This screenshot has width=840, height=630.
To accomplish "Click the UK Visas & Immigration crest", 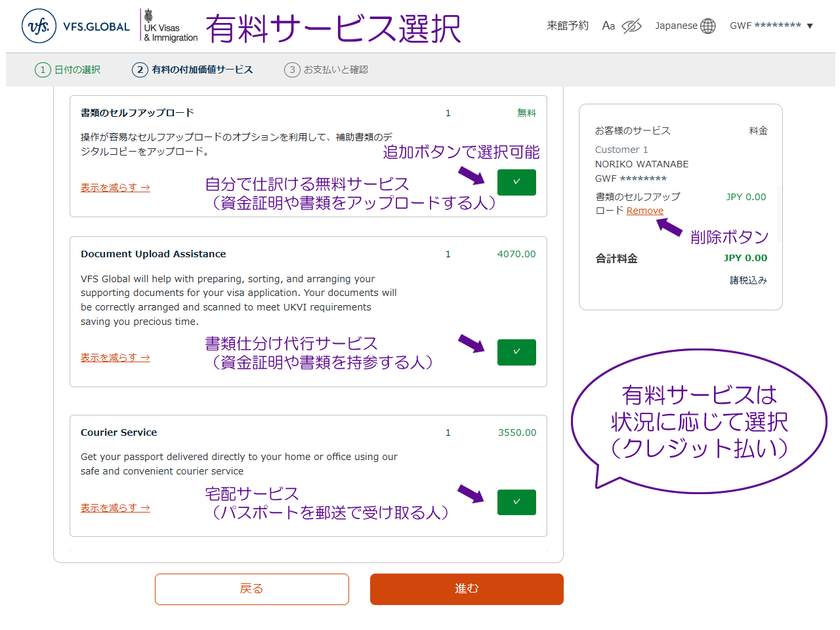I will (150, 16).
